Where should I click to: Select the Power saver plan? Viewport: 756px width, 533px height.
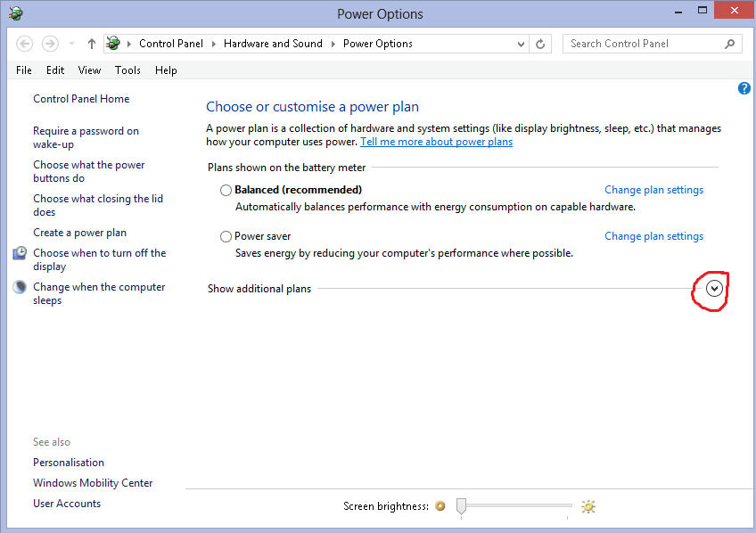[226, 236]
